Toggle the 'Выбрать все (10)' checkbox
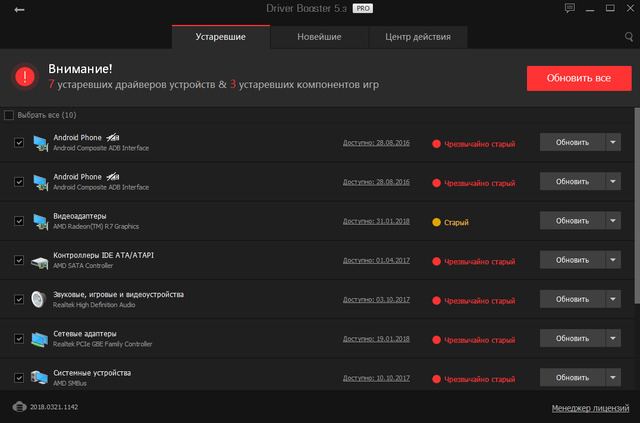 point(10,115)
